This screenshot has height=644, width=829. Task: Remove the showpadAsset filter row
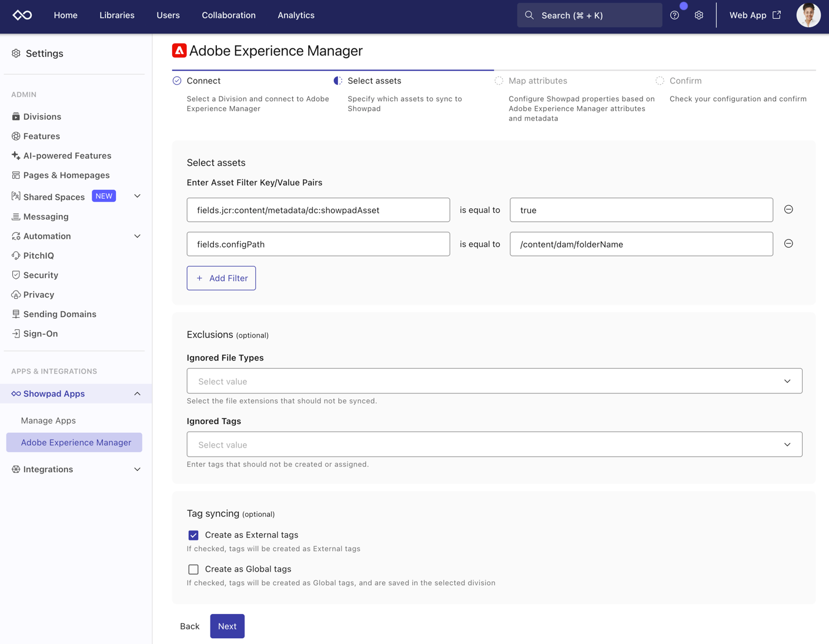pos(788,209)
